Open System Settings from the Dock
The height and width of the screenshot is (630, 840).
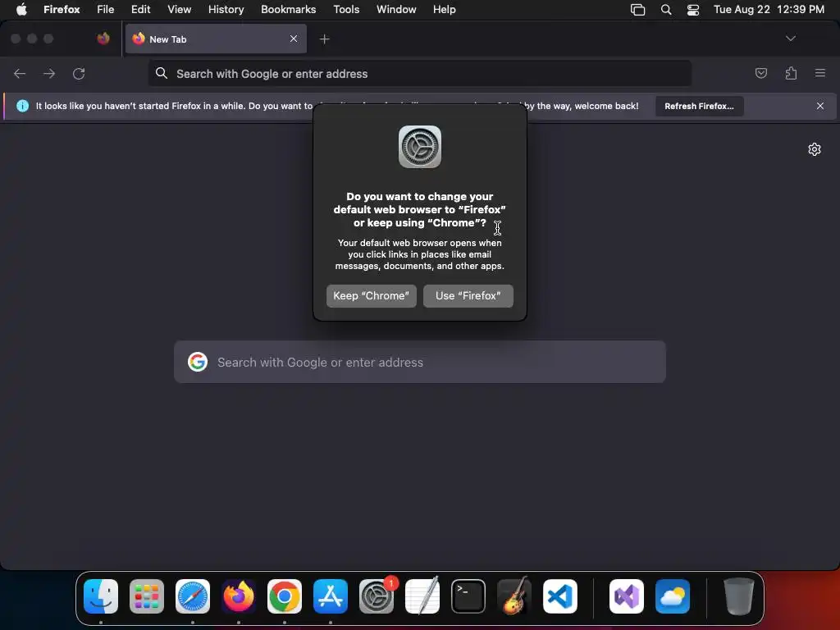coord(377,596)
